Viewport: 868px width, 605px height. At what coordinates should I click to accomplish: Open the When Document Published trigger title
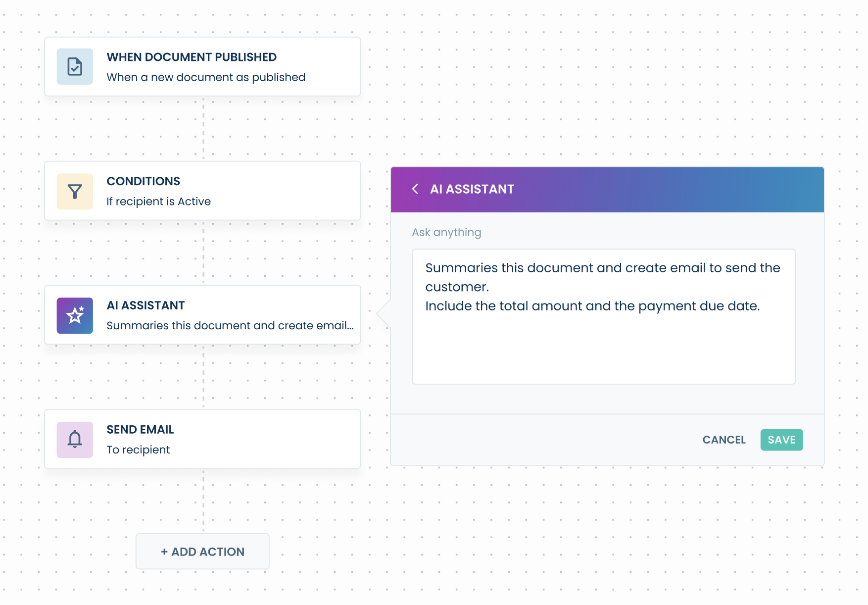coord(192,57)
